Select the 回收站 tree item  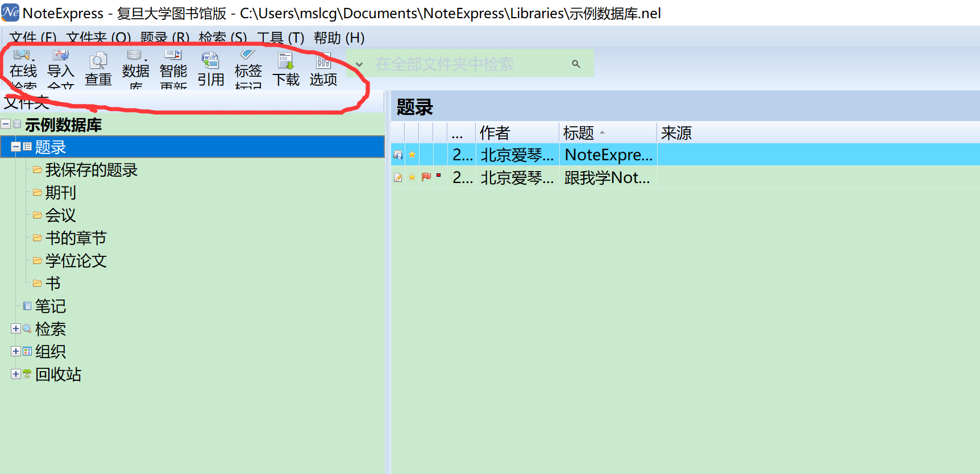pyautogui.click(x=58, y=374)
